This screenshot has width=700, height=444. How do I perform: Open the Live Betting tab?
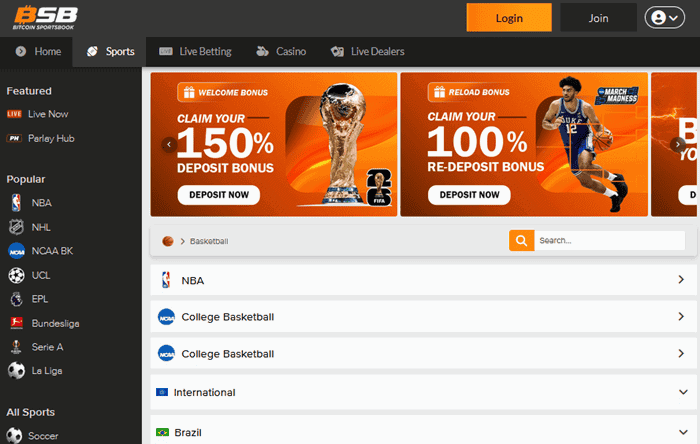[195, 52]
